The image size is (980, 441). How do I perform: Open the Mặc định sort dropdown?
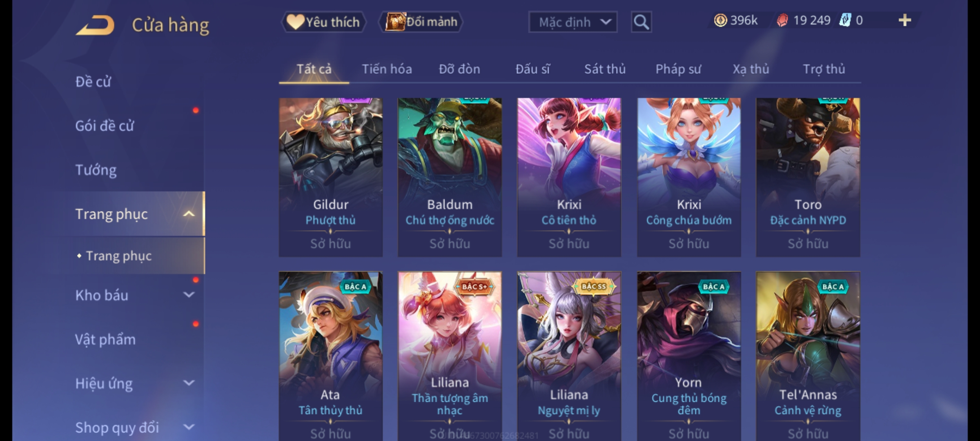click(x=573, y=22)
